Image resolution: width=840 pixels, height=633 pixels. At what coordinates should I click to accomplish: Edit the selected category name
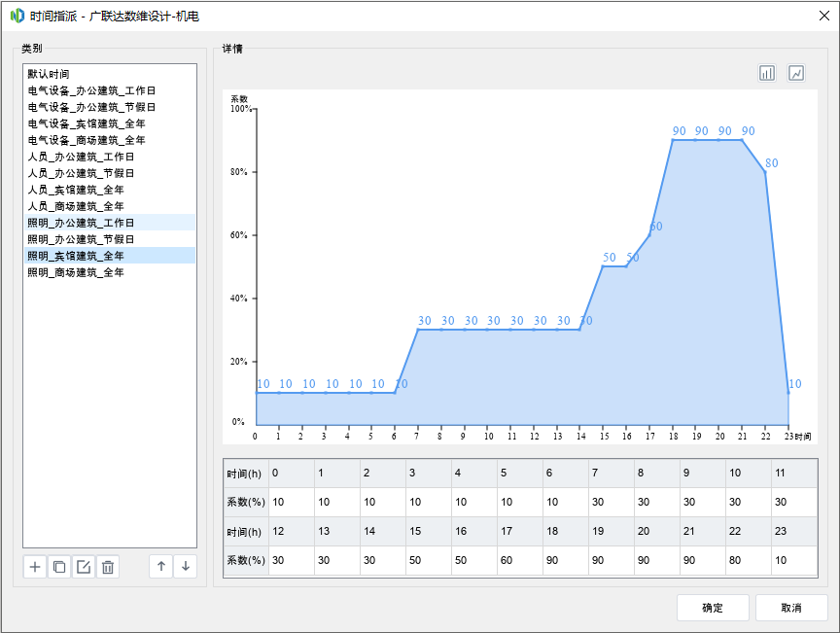[x=84, y=567]
